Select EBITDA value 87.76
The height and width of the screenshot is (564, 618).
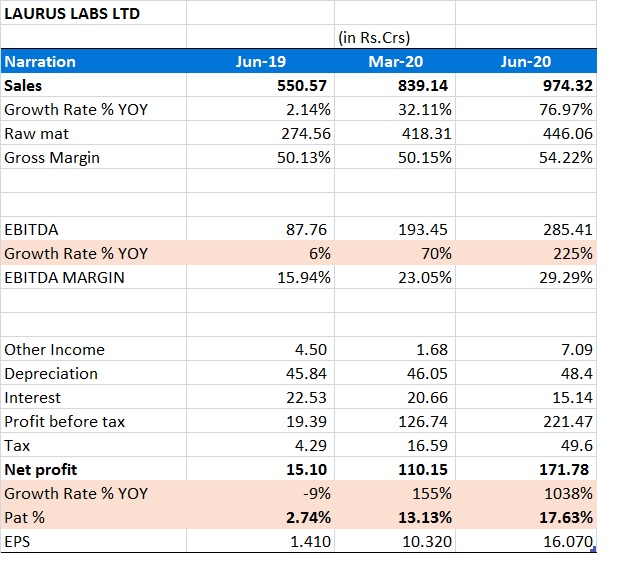pyautogui.click(x=261, y=229)
